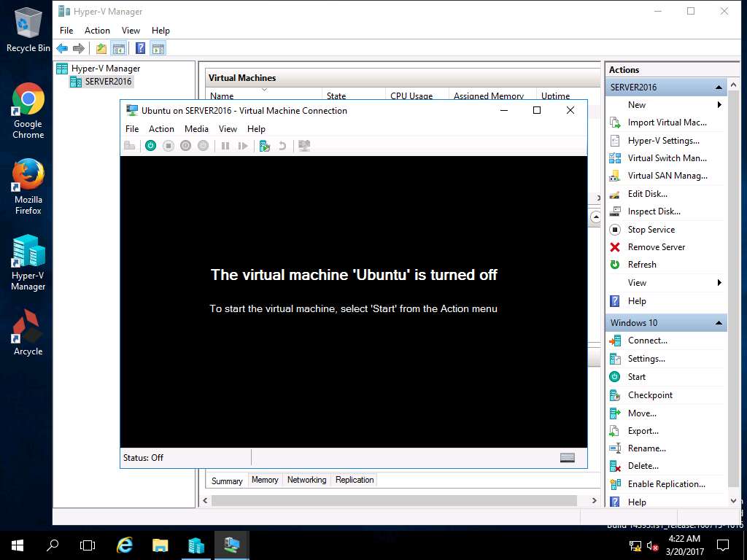Select the Hyper-V Manager root tree node
This screenshot has width=747, height=560.
(106, 68)
